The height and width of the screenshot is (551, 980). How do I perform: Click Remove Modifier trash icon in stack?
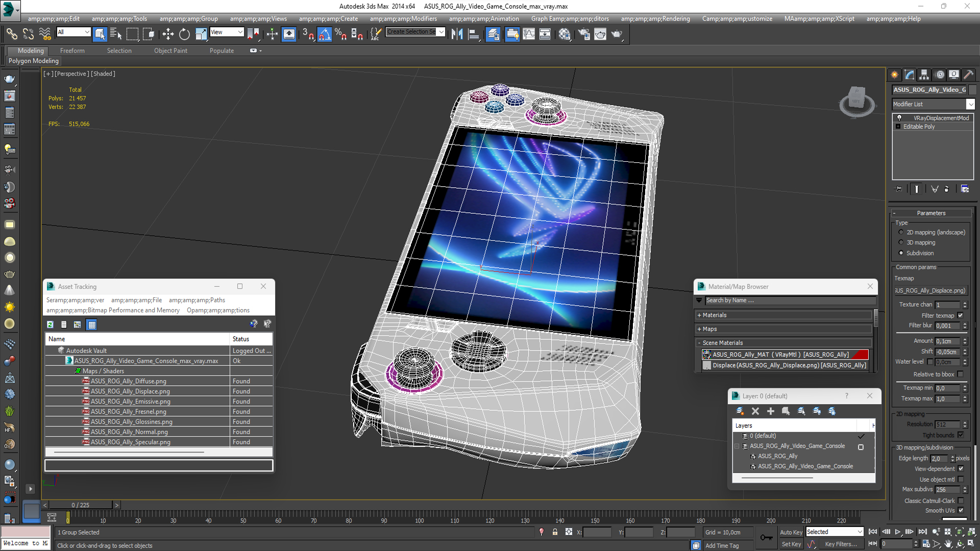coord(947,189)
